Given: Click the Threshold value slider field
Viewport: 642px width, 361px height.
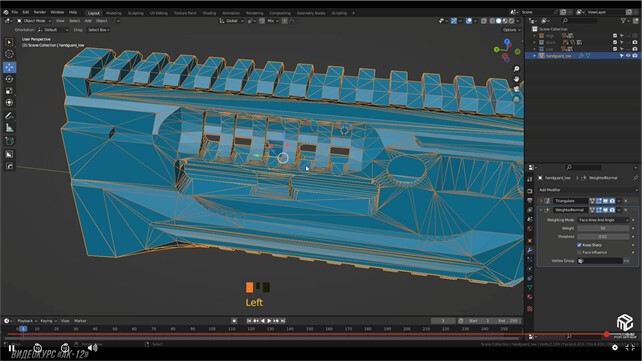Looking at the screenshot, I should (x=603, y=237).
